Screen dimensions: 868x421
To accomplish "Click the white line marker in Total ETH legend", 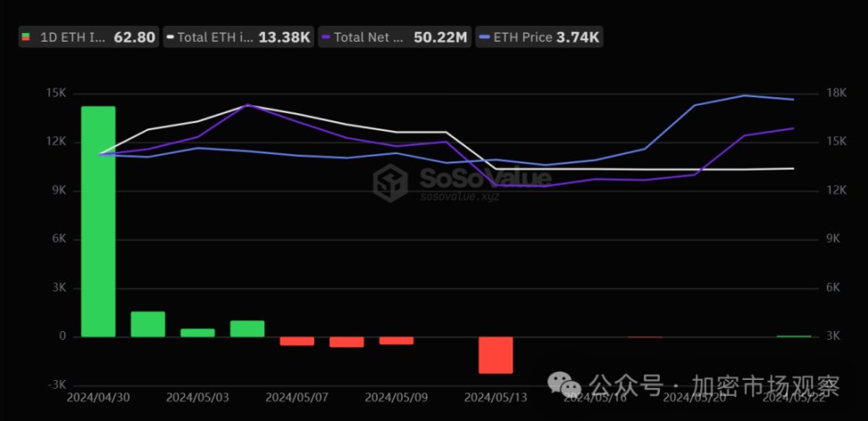I will click(170, 37).
